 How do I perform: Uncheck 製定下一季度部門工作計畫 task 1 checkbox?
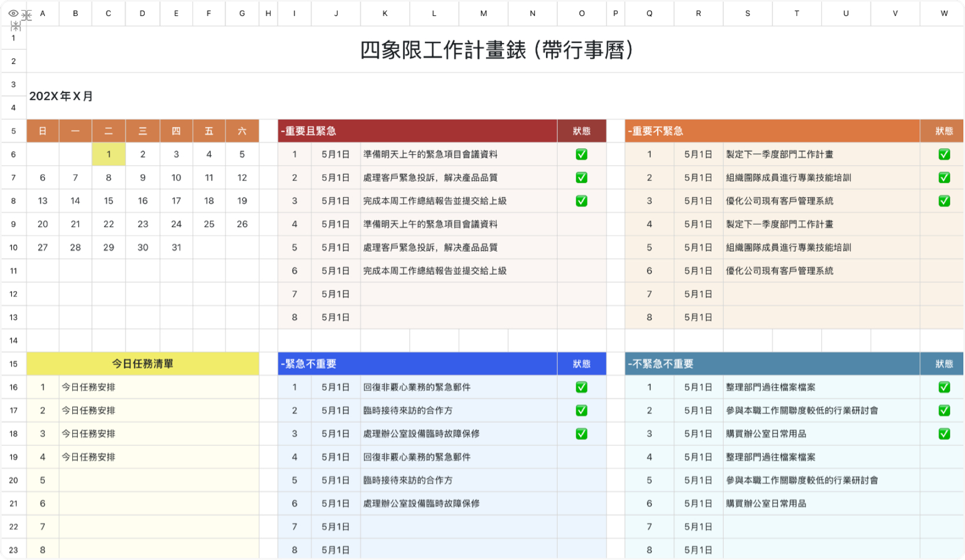point(944,154)
